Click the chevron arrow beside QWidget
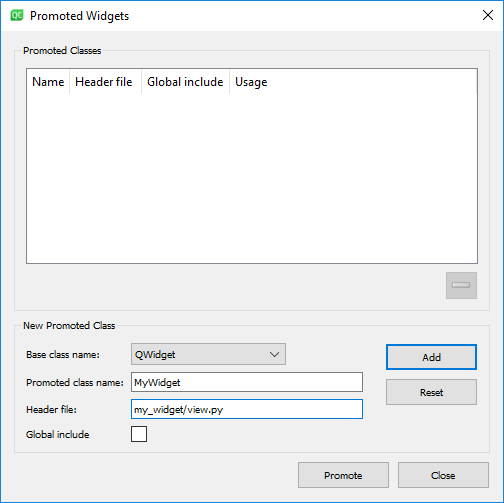Image resolution: width=504 pixels, height=503 pixels. click(x=274, y=355)
